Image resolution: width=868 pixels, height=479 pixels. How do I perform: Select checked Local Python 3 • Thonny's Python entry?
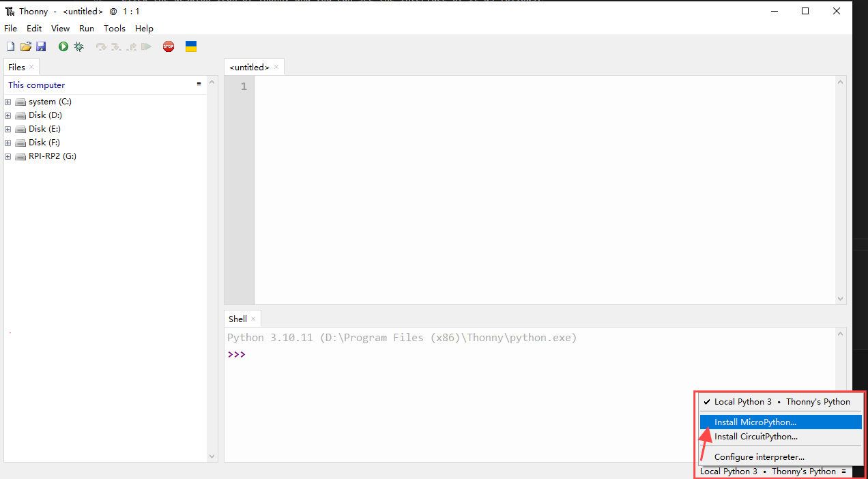(x=781, y=402)
